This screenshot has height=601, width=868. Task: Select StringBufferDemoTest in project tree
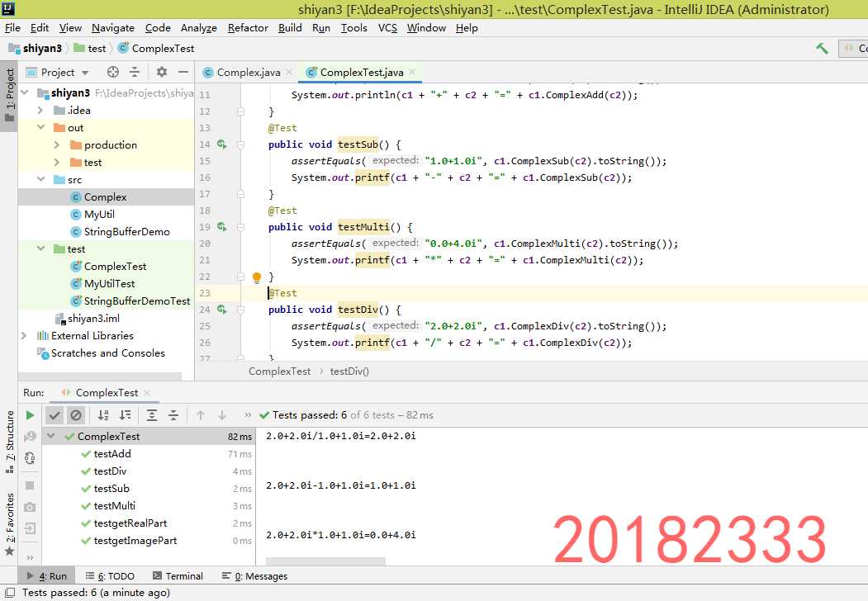[137, 301]
